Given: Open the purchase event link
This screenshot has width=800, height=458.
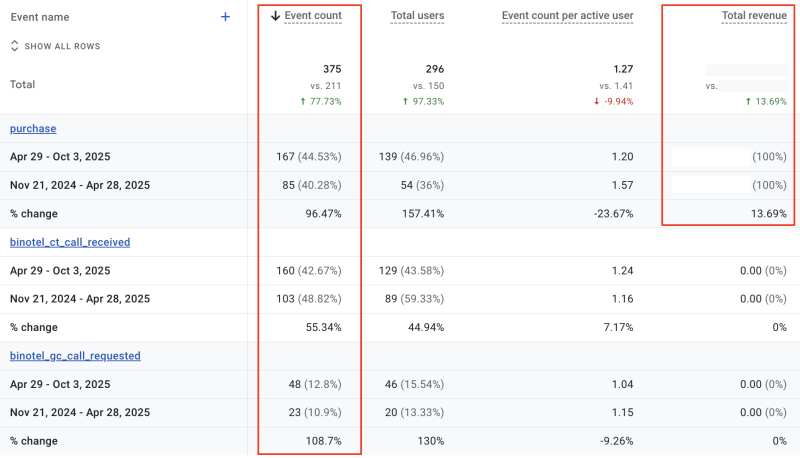Looking at the screenshot, I should coord(33,129).
